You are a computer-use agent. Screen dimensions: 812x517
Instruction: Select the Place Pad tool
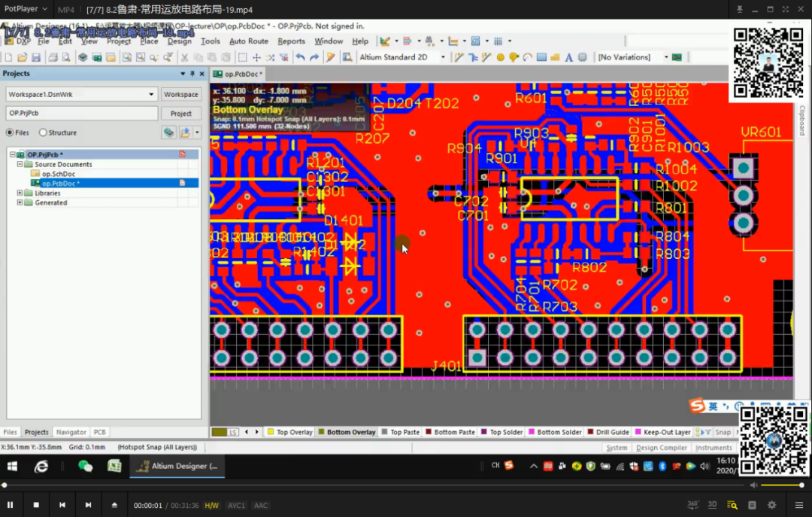tap(500, 57)
